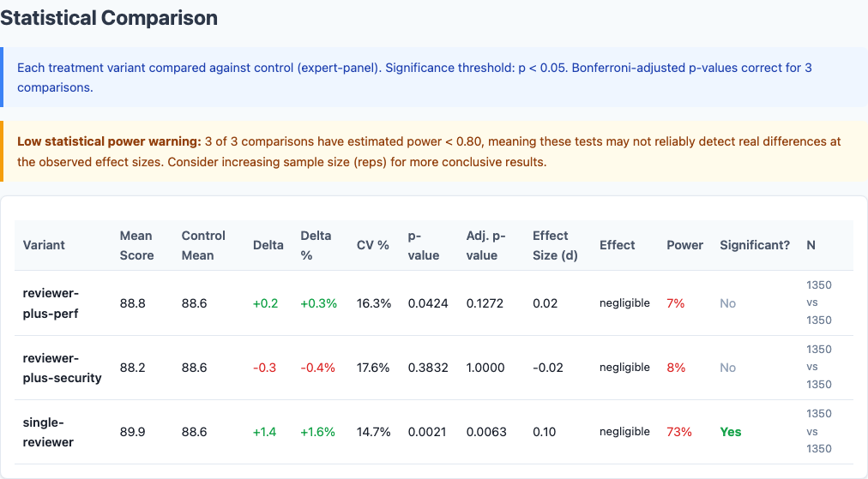This screenshot has width=868, height=479.
Task: Select the single-reviewer variant name
Action: click(x=49, y=432)
